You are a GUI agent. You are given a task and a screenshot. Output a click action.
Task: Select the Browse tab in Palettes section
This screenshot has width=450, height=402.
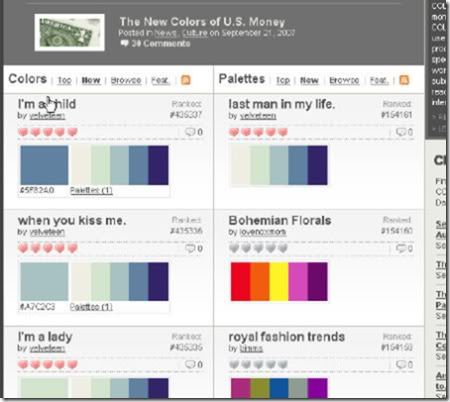[x=344, y=80]
